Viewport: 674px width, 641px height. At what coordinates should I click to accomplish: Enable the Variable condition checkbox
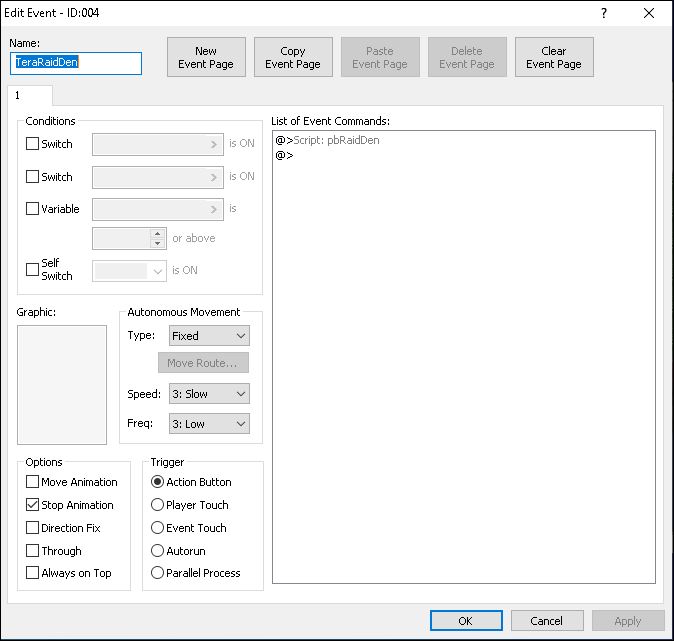[33, 210]
